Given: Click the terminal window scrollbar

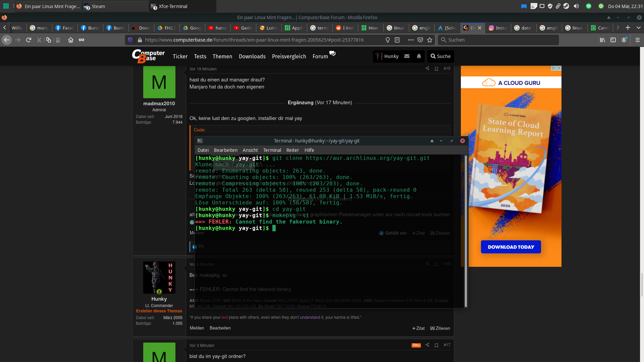Looking at the screenshot, I should pyautogui.click(x=466, y=231).
